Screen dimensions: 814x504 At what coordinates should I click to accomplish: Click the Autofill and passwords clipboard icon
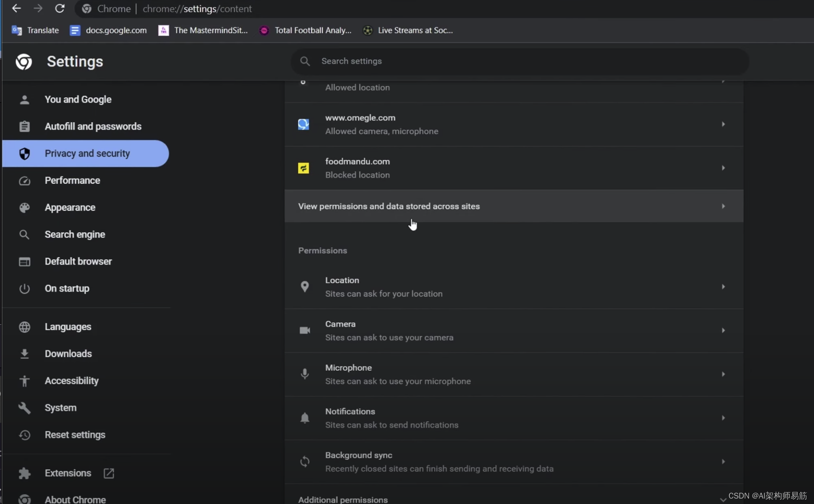[x=24, y=126]
